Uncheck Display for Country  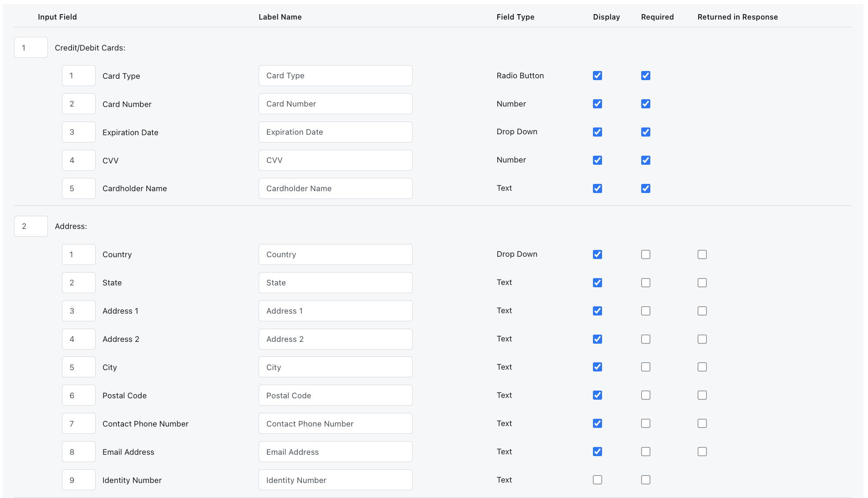597,254
